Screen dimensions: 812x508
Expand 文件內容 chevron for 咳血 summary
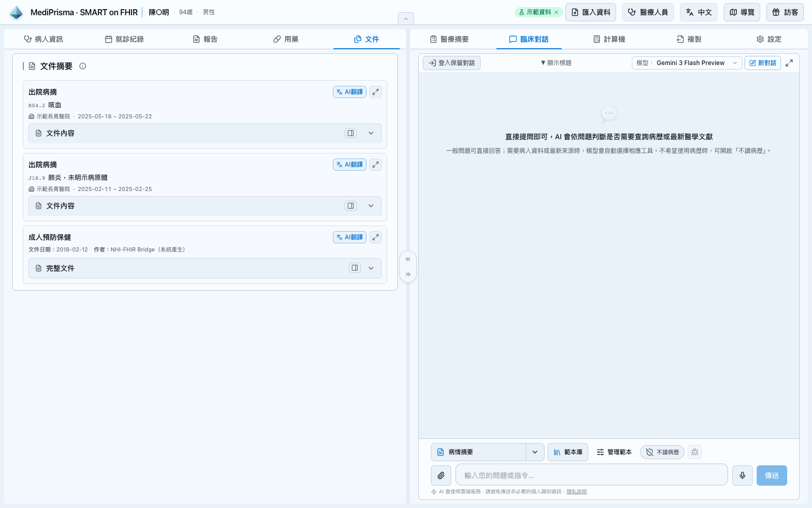pos(371,133)
